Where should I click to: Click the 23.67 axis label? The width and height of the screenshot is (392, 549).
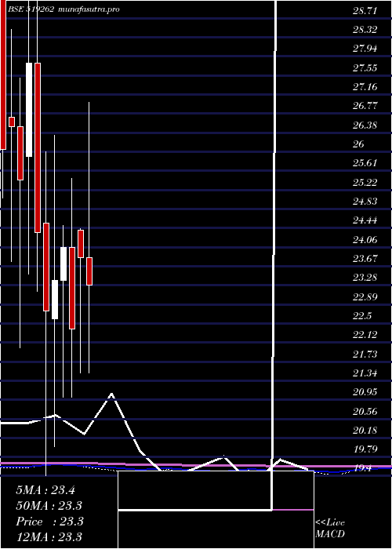pyautogui.click(x=365, y=259)
